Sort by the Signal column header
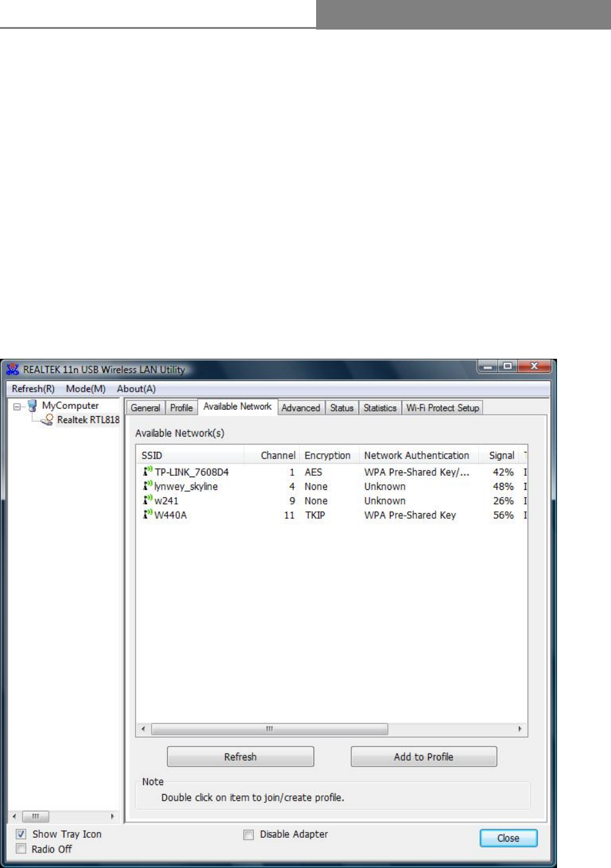 tap(500, 455)
